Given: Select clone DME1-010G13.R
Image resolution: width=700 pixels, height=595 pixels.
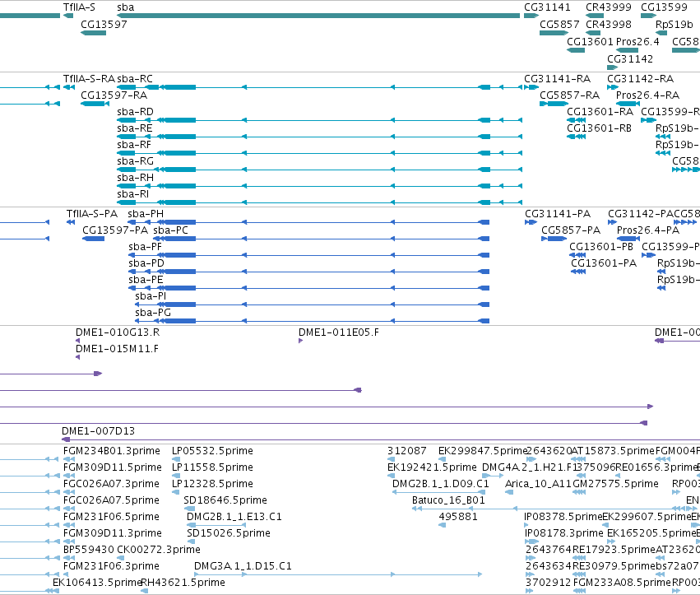Looking at the screenshot, I should pos(118,332).
